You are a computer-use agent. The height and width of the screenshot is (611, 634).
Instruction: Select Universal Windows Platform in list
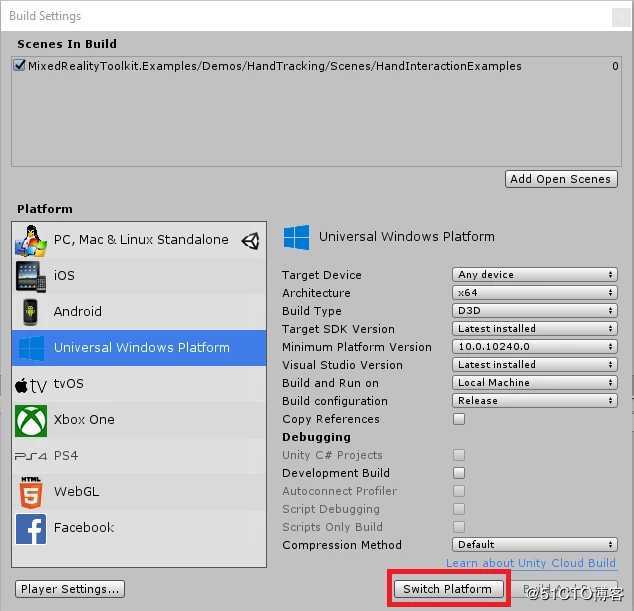tap(139, 348)
